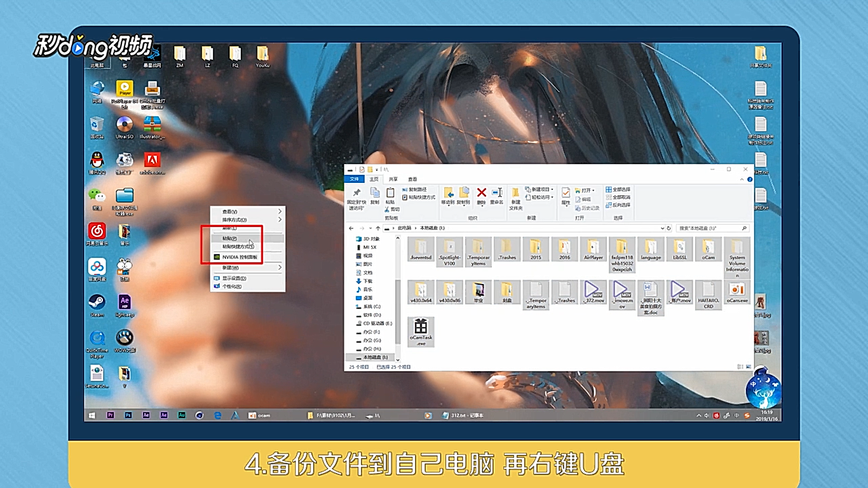The width and height of the screenshot is (868, 488).
Task: Click 全部选择 in the ribbon
Action: click(x=618, y=189)
